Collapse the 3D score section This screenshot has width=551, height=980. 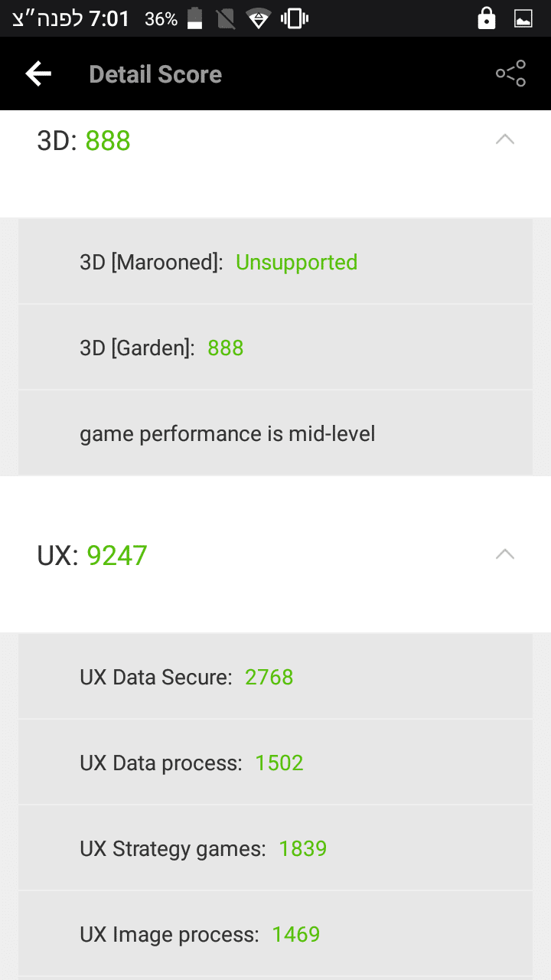[x=504, y=140]
